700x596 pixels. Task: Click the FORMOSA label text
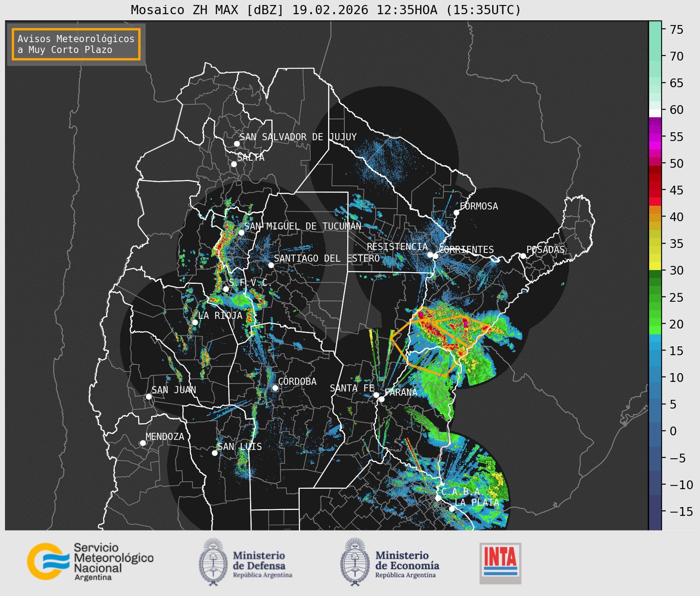coord(479,206)
